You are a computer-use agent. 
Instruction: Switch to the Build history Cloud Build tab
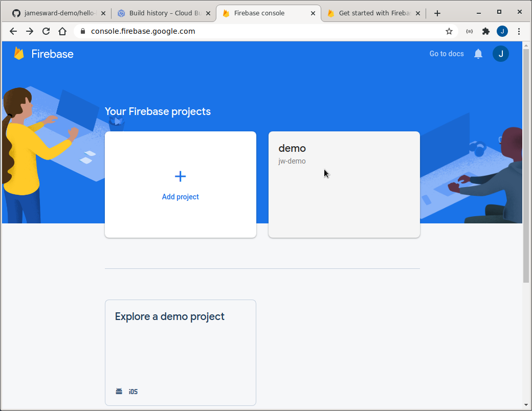click(x=164, y=13)
